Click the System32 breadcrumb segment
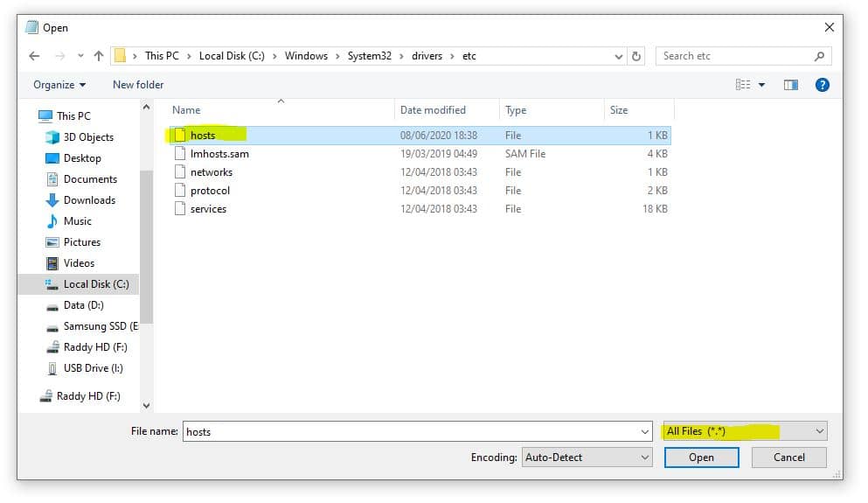 (x=369, y=56)
